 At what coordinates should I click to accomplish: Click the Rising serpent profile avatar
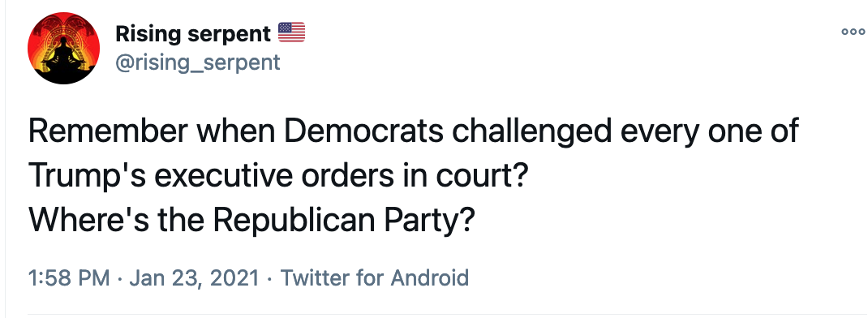pyautogui.click(x=63, y=48)
